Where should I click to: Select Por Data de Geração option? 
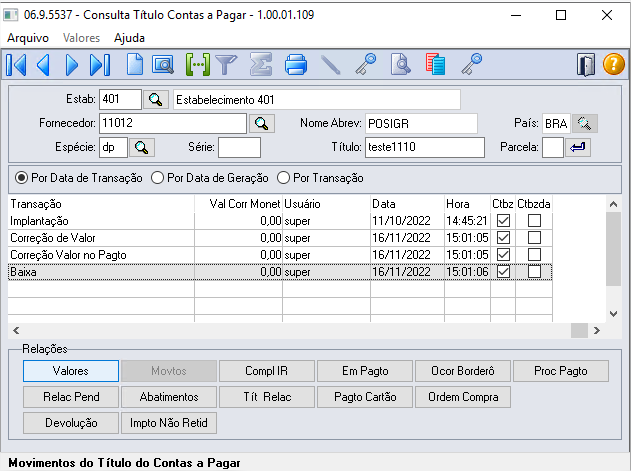tap(210, 178)
